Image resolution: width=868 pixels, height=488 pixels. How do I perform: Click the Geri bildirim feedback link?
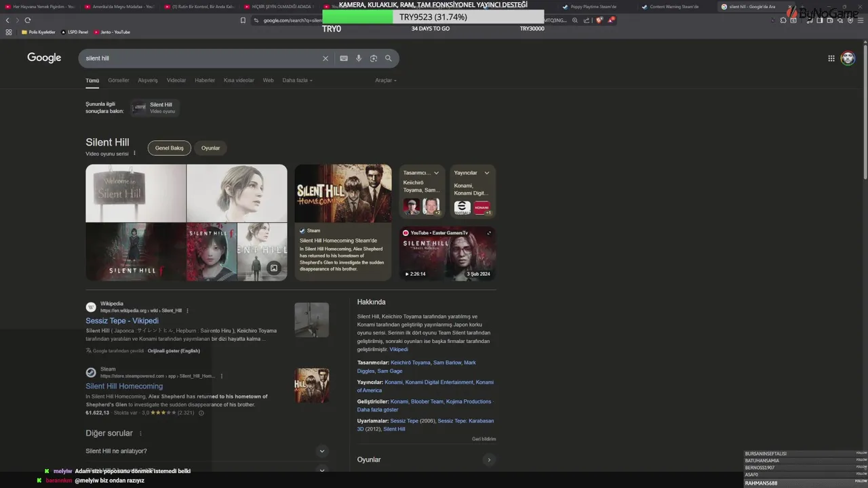point(484,439)
